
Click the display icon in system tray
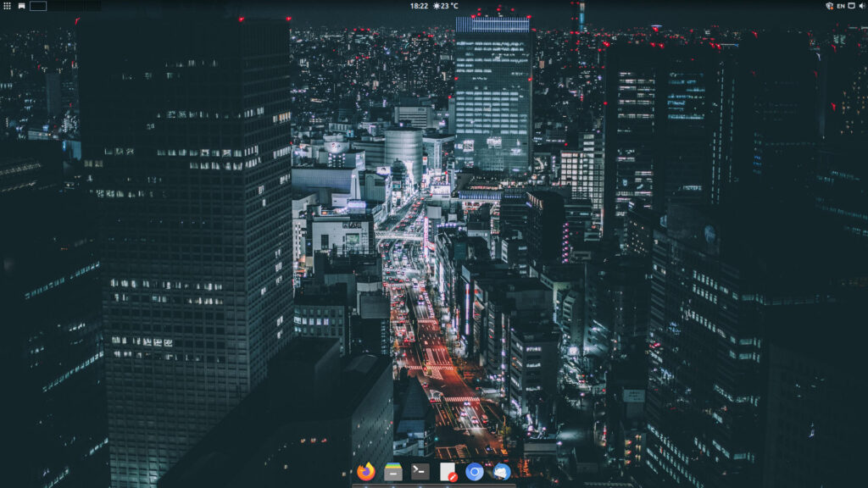[x=852, y=6]
